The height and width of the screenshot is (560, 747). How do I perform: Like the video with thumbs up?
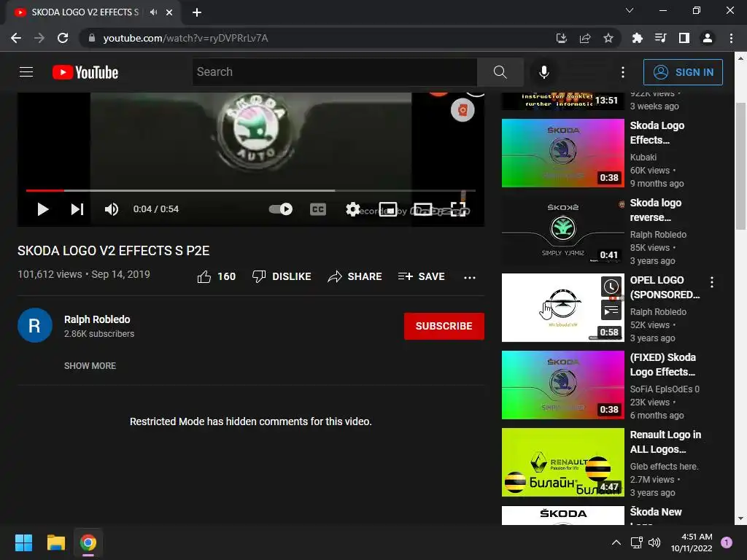216,276
